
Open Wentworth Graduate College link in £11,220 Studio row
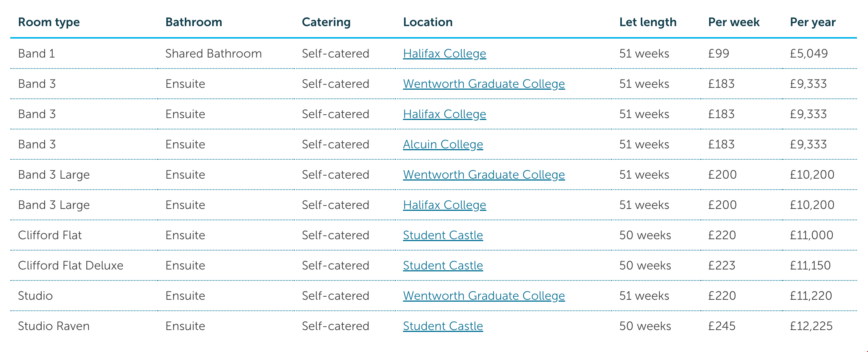[x=484, y=296]
